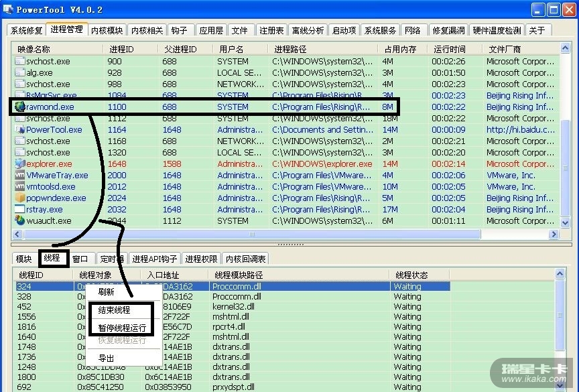Select the 线程 lower tab
This screenshot has width=579, height=392.
52,257
